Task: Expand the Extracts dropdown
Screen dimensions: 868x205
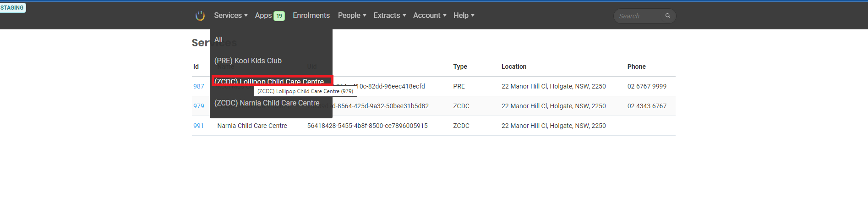Action: point(390,16)
